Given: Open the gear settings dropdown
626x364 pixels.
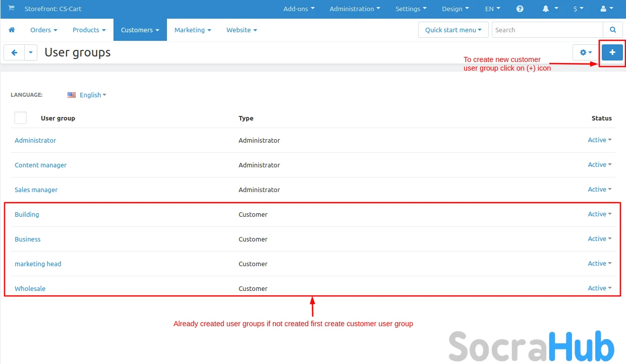Looking at the screenshot, I should pos(586,52).
